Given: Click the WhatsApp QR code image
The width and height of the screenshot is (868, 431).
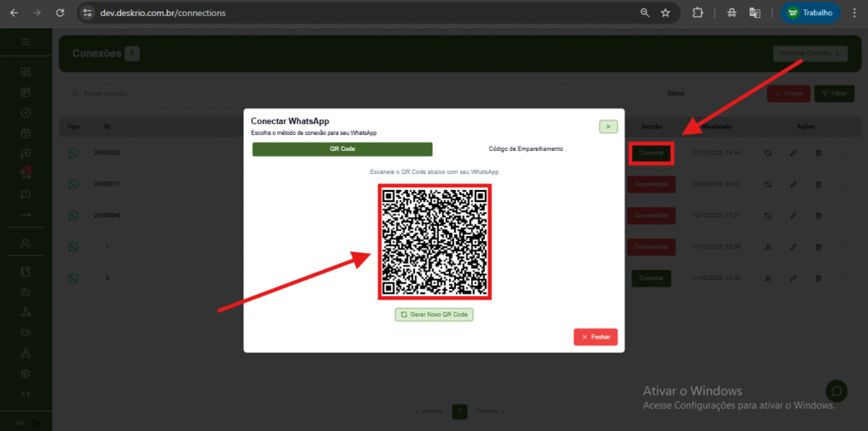Looking at the screenshot, I should point(434,241).
